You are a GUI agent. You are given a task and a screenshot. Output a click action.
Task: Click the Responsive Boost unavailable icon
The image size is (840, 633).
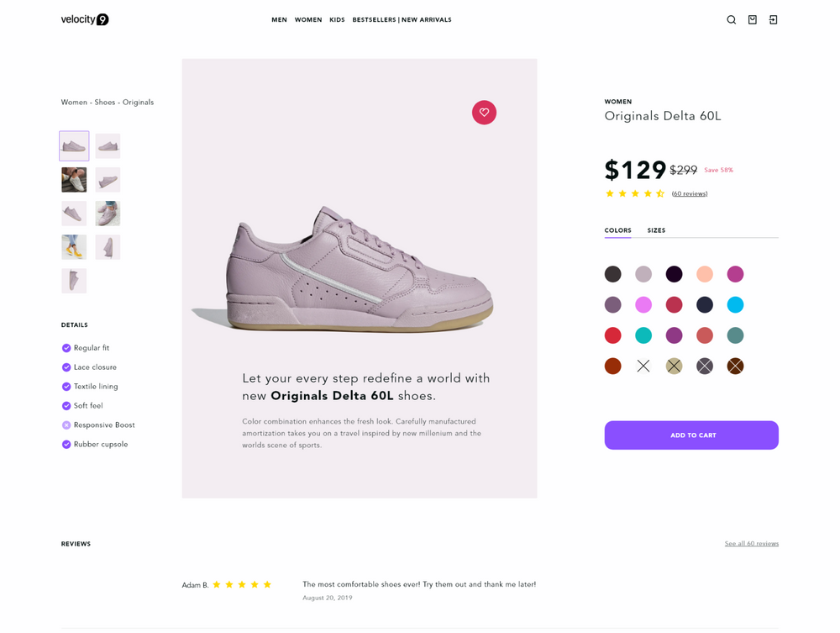coord(66,425)
